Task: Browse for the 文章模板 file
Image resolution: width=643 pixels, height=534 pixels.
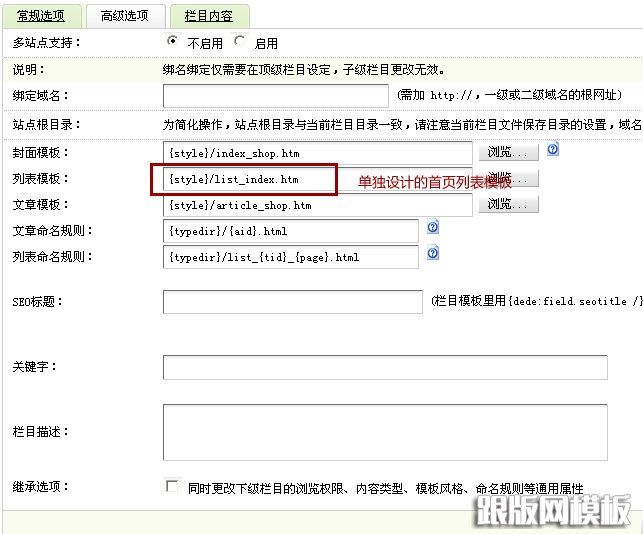Action: (x=508, y=204)
